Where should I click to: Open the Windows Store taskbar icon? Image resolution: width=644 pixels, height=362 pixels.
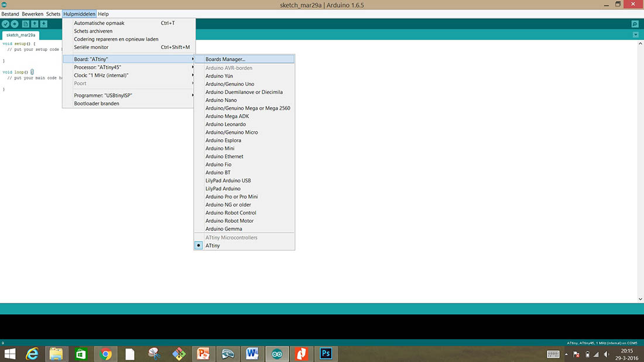click(81, 353)
